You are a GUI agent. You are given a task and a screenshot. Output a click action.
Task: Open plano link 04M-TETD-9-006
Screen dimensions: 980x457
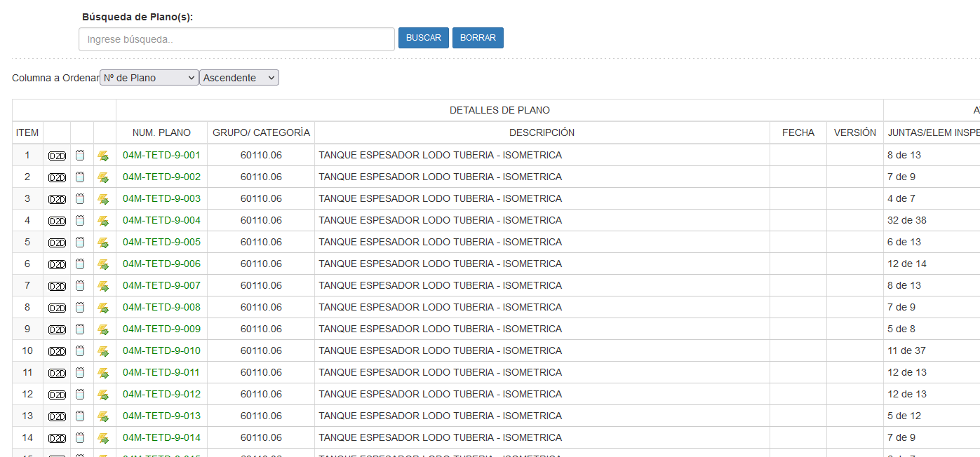tap(161, 264)
